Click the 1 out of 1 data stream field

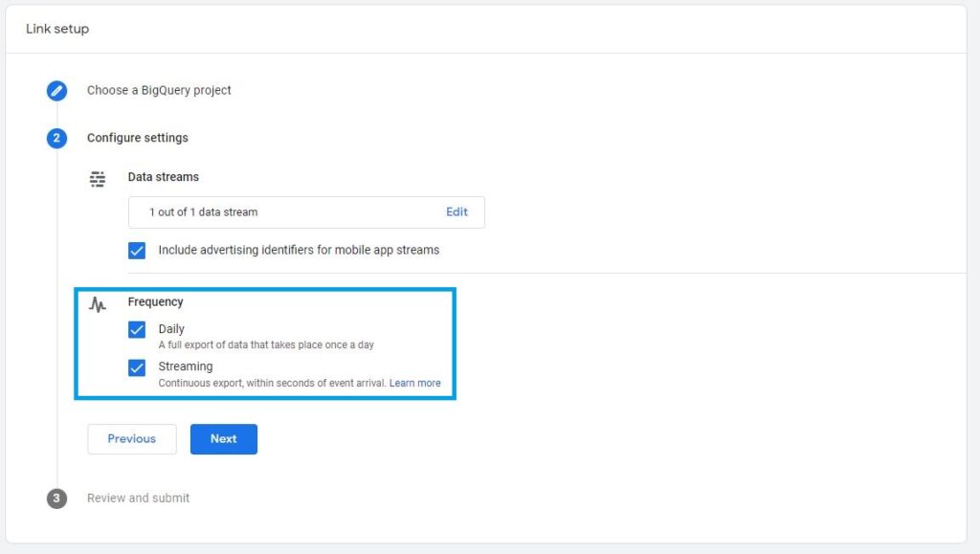(306, 212)
